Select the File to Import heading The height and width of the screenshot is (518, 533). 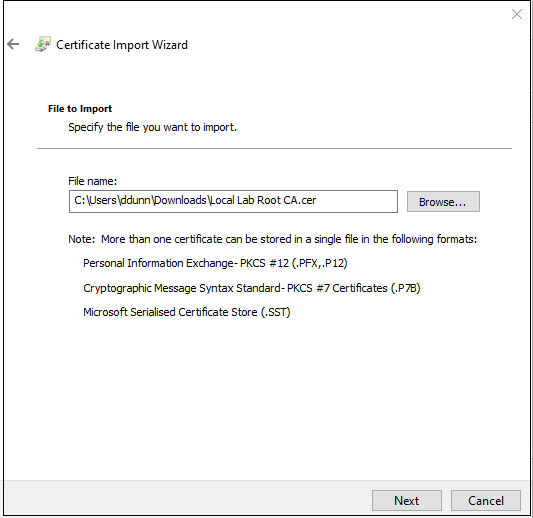tap(80, 109)
